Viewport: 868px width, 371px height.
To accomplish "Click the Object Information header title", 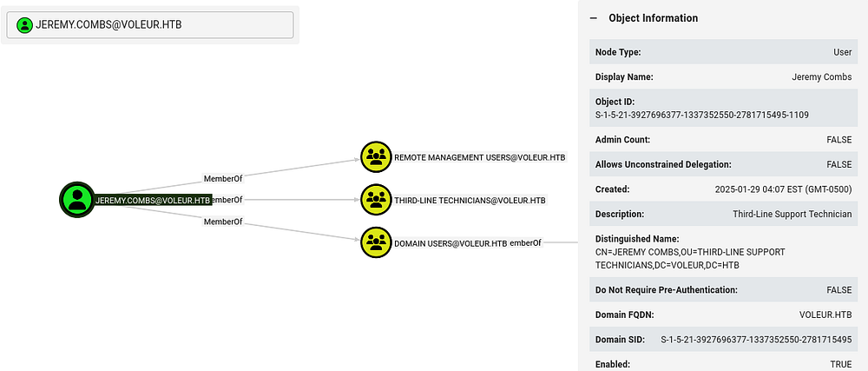I will 653,18.
